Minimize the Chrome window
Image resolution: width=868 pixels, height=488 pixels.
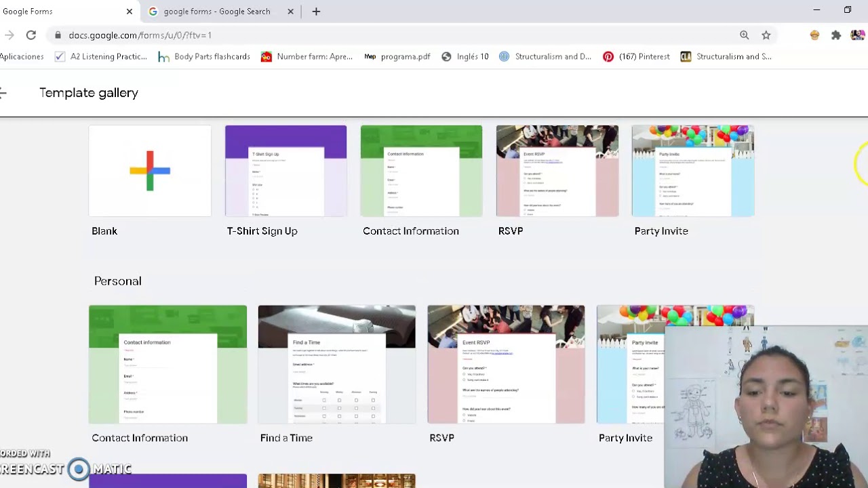coord(816,10)
